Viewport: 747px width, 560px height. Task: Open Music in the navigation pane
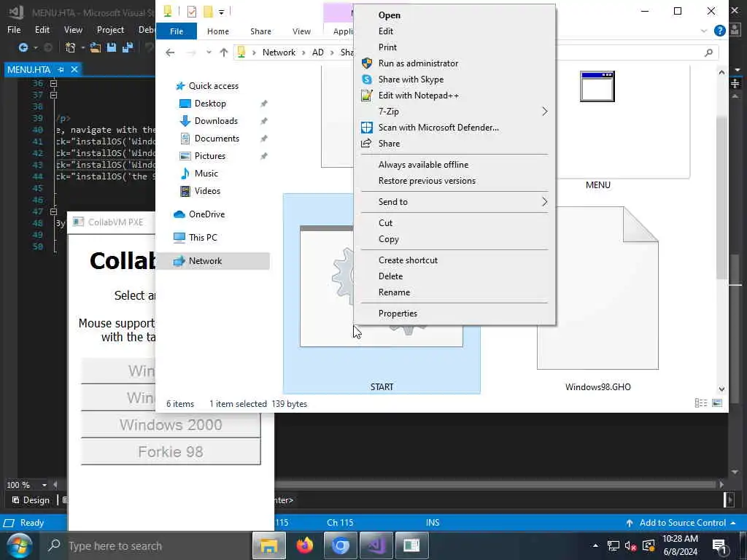point(206,174)
